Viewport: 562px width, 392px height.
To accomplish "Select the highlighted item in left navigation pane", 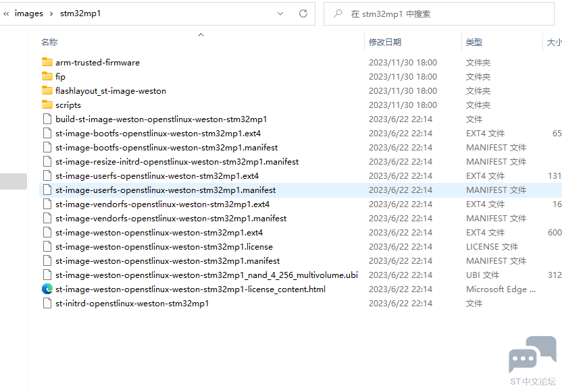I will pos(14,181).
